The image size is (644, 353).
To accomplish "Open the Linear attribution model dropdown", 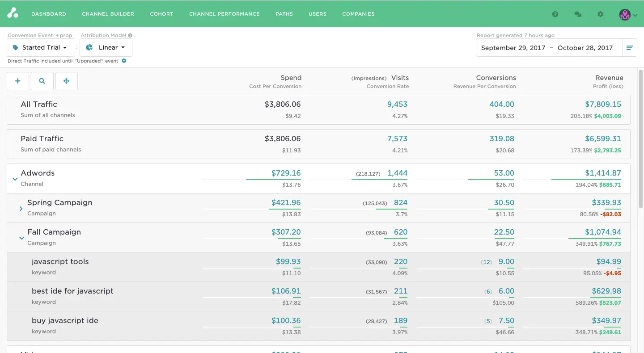I will (106, 47).
